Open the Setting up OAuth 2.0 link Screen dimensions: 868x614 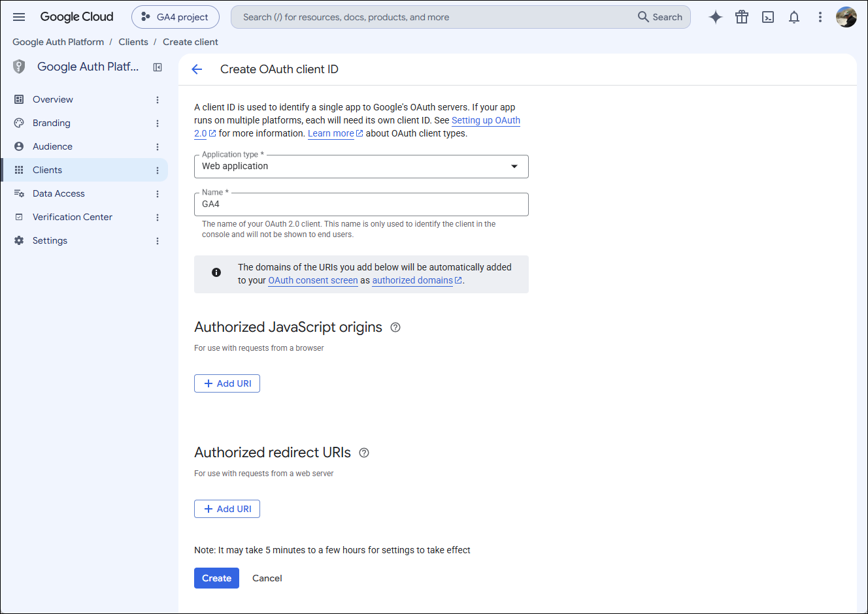point(486,120)
